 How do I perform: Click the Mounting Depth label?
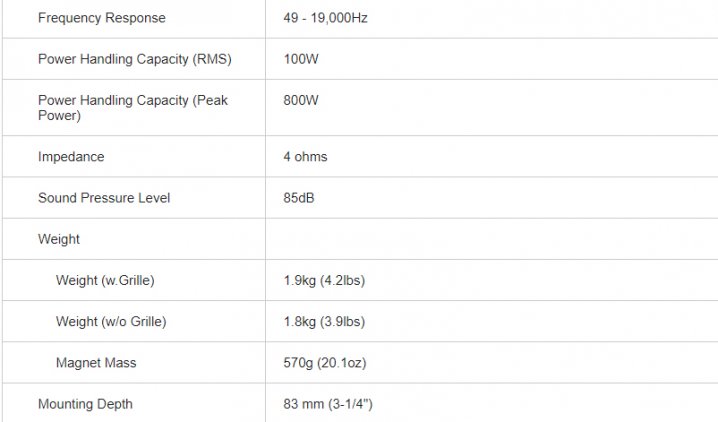click(x=85, y=404)
